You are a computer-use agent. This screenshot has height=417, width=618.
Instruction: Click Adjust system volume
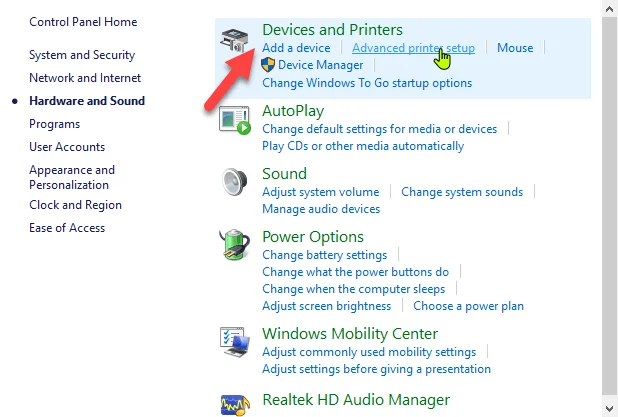pyautogui.click(x=321, y=192)
